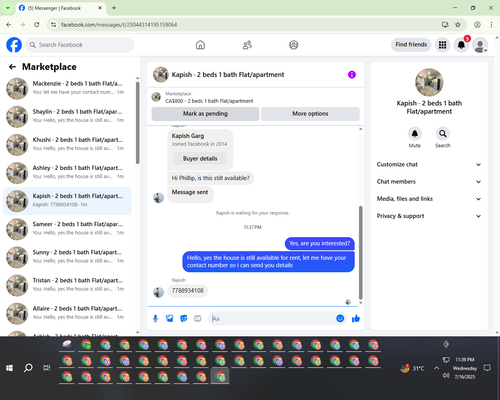Screen dimensions: 500x400
Task: Open the 31°C weather widget
Action: pos(413,368)
